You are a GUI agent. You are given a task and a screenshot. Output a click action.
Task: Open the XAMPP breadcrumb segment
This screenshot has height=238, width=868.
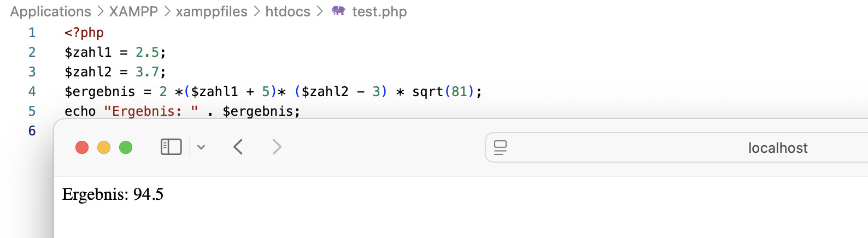(x=133, y=11)
